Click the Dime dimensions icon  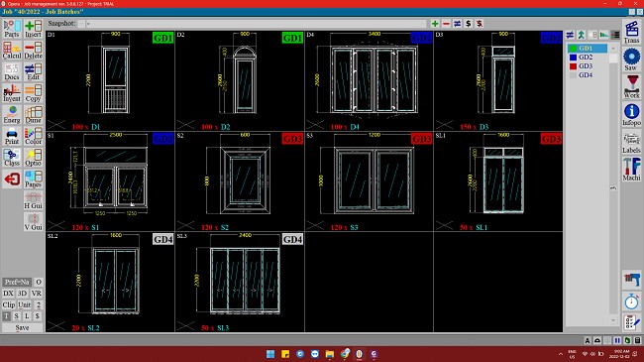34,114
